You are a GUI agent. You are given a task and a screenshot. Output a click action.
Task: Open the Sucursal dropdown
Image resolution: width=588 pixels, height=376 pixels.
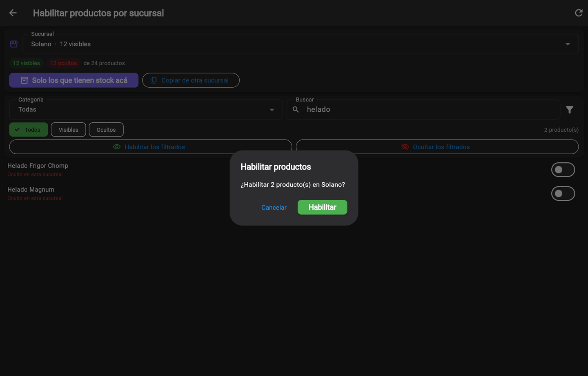(300, 44)
